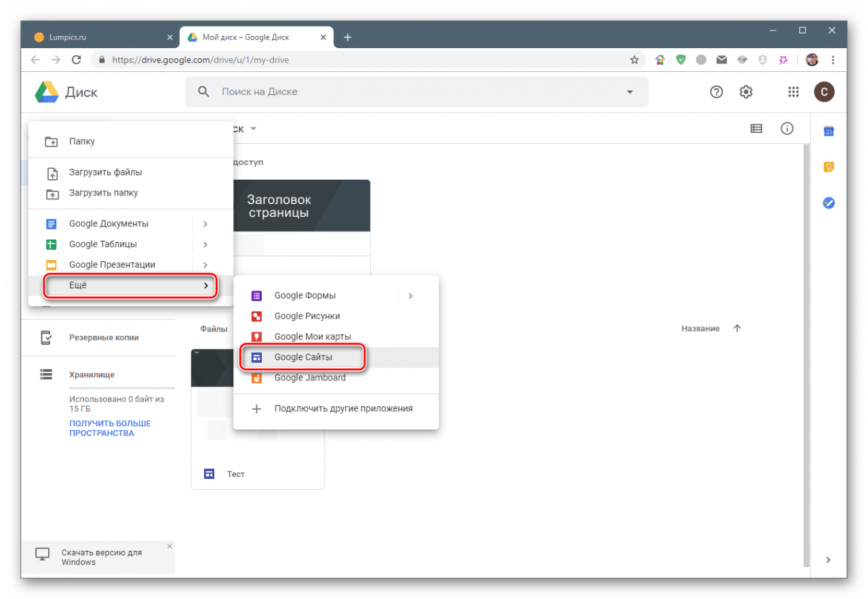Open Chrome menu three dots
Image resolution: width=868 pixels, height=599 pixels.
833,60
